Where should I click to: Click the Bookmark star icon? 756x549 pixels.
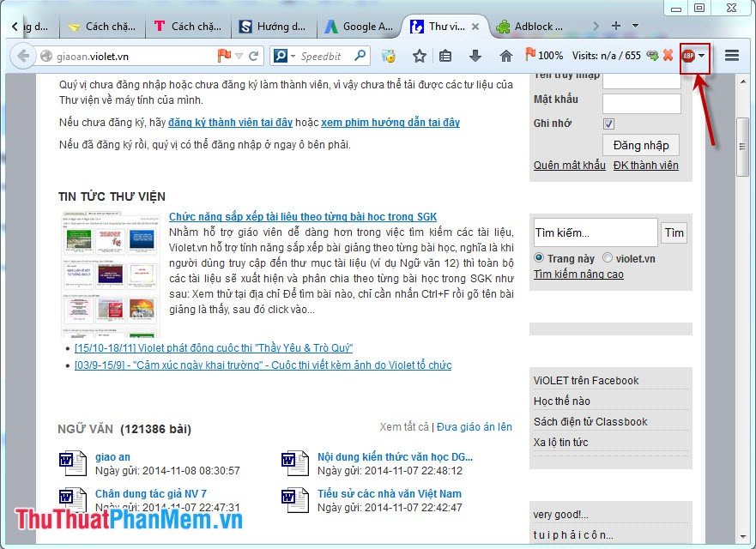418,57
